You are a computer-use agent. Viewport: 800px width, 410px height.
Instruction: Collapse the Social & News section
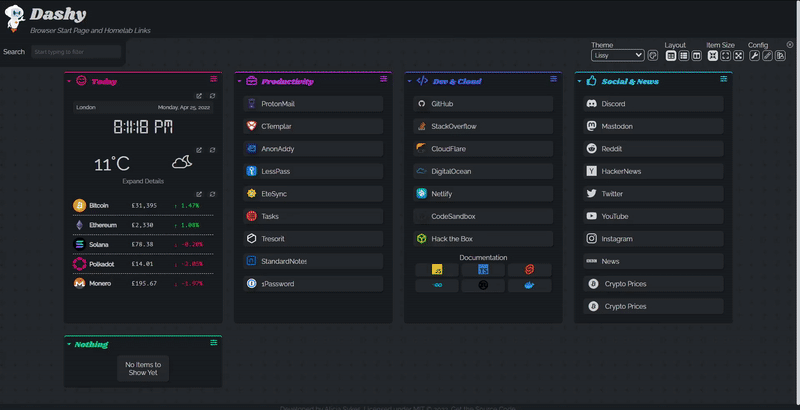[579, 81]
